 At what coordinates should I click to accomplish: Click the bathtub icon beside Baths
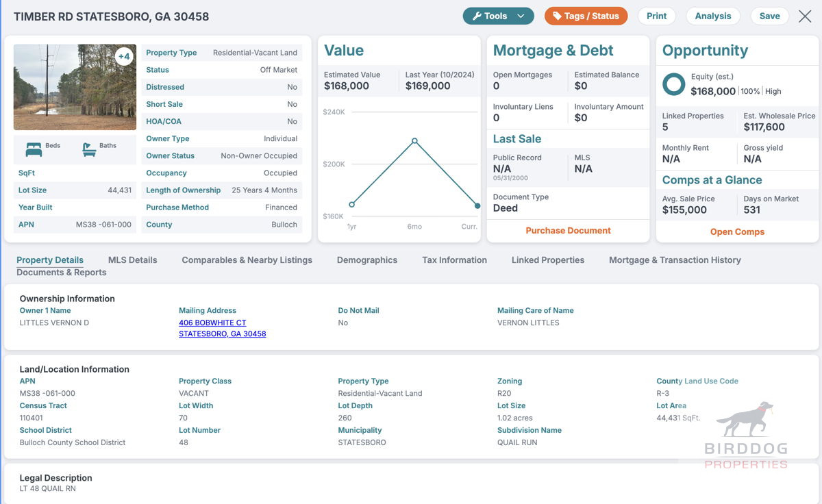tap(88, 149)
